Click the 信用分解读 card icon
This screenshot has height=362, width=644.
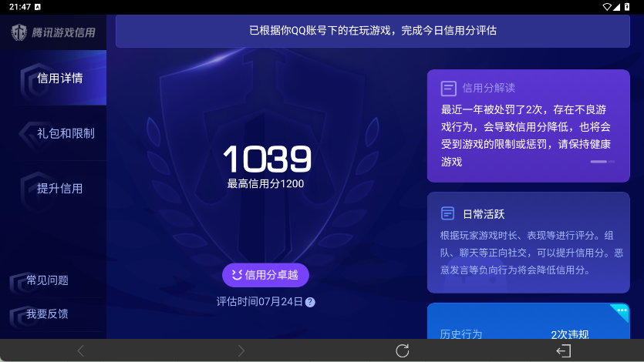[x=449, y=88]
